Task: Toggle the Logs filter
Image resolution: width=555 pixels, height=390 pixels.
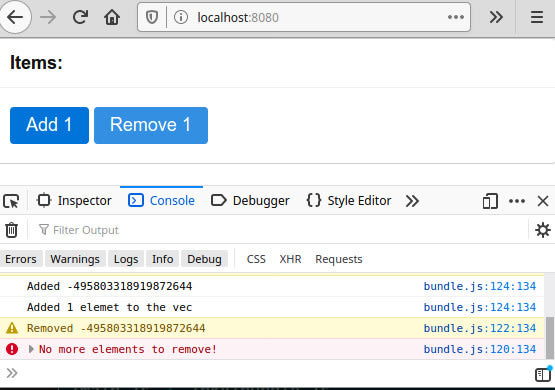Action: (126, 259)
